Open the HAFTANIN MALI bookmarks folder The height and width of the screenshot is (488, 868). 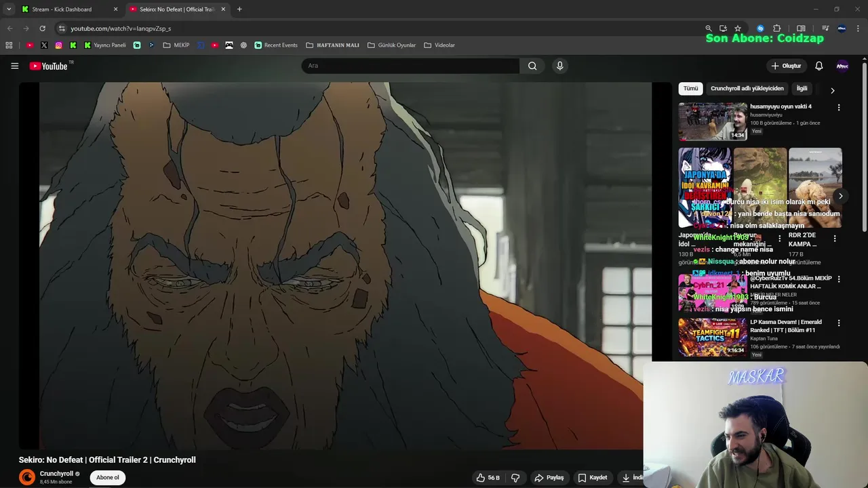(x=332, y=45)
